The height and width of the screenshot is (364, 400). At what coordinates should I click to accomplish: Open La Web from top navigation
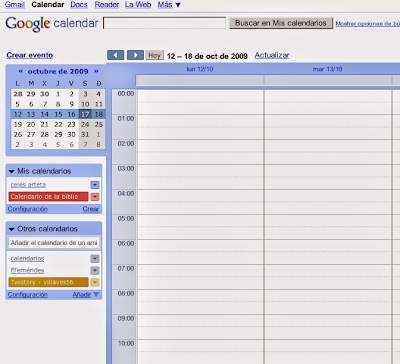[x=138, y=5]
